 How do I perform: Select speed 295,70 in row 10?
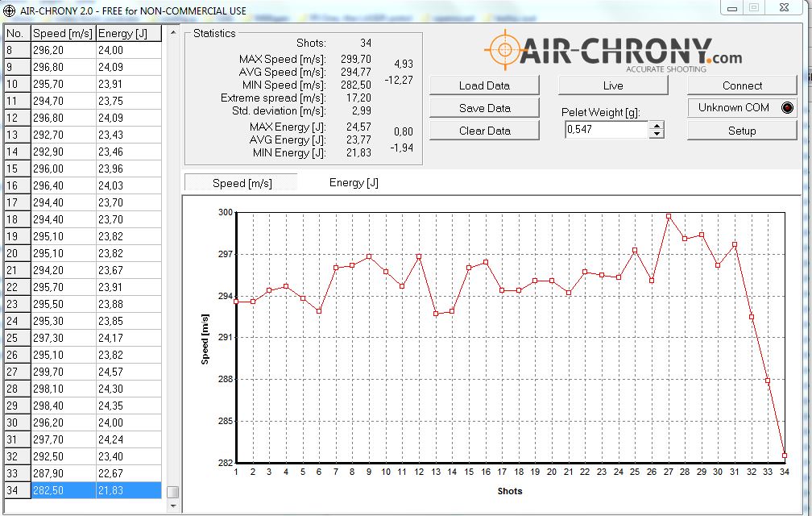coord(63,84)
